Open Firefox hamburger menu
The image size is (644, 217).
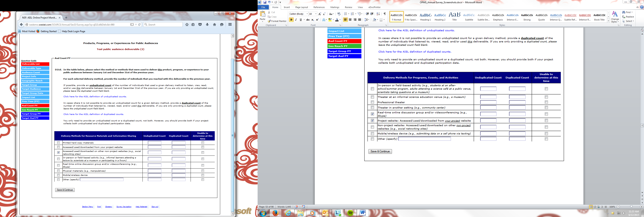(230, 25)
